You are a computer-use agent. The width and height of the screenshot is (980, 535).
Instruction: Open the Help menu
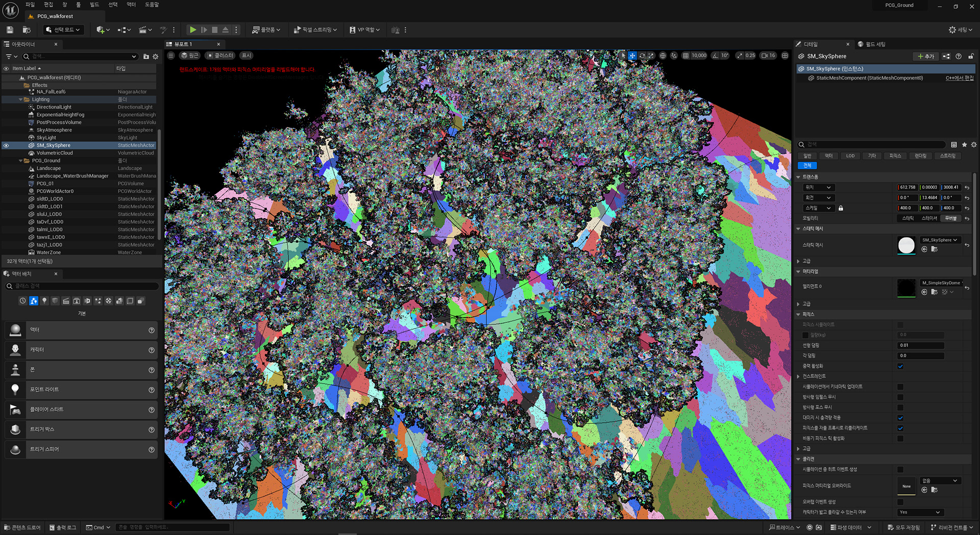click(152, 5)
